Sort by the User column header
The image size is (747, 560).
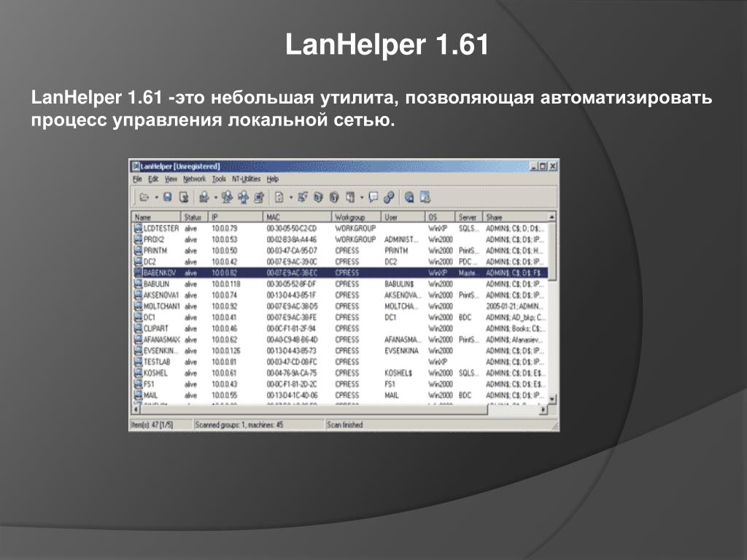pyautogui.click(x=403, y=217)
